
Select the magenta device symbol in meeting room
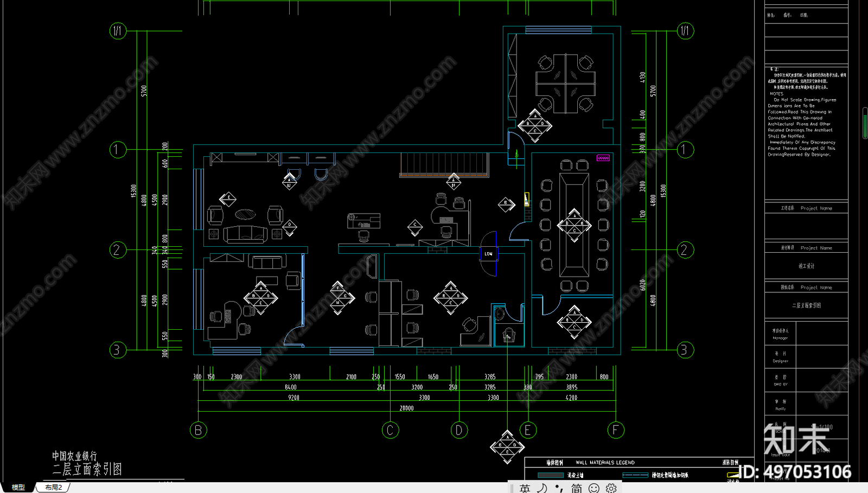click(x=603, y=158)
